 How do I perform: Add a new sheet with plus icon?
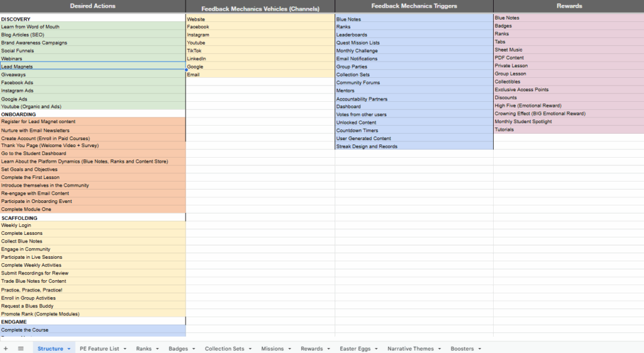(6, 349)
